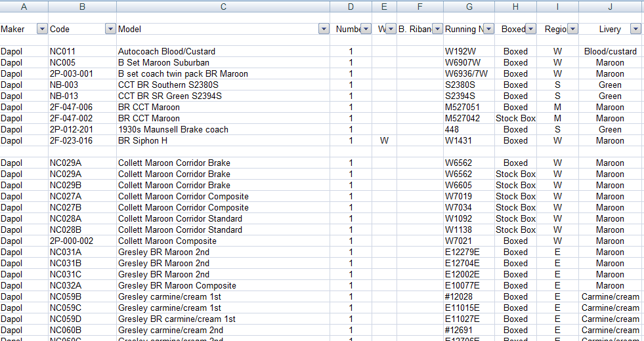
Task: Select running number cell 'W7021'
Action: (x=469, y=241)
